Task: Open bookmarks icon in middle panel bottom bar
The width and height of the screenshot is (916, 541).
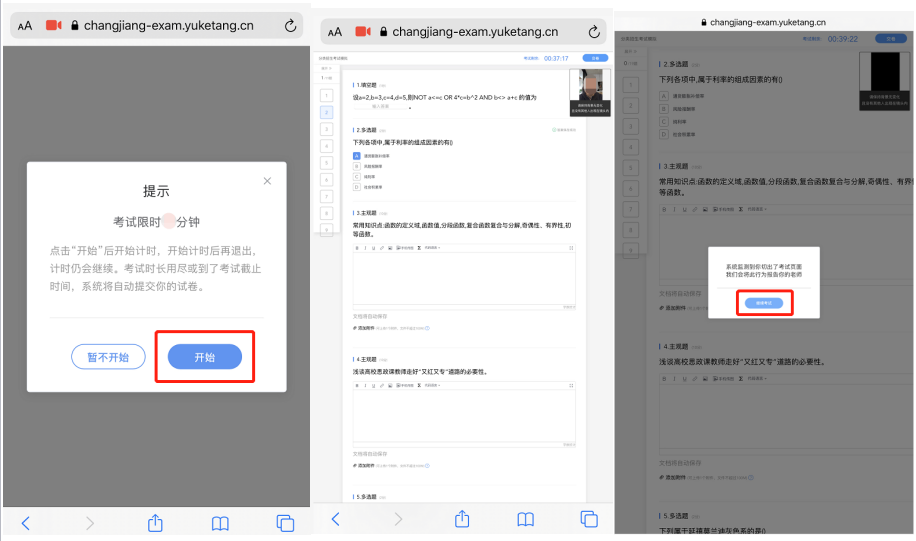Action: [x=526, y=519]
